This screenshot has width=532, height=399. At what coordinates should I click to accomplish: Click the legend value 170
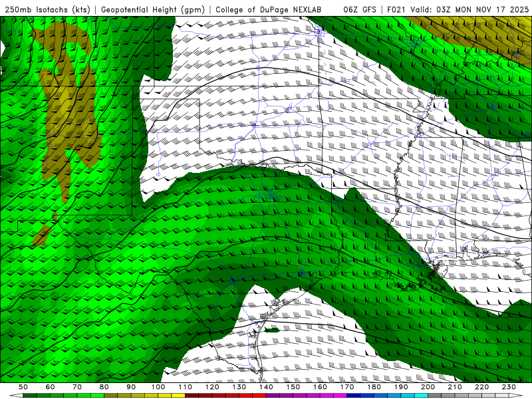[x=347, y=387]
